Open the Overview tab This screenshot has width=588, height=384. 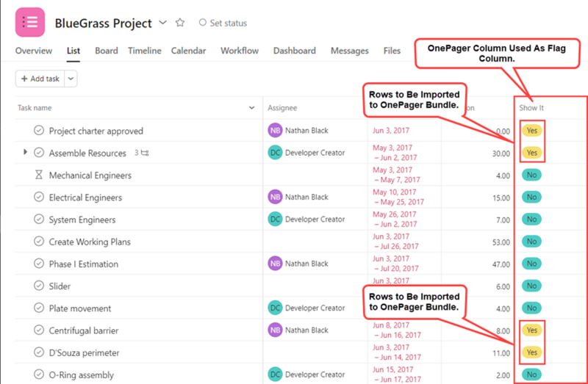tap(34, 51)
